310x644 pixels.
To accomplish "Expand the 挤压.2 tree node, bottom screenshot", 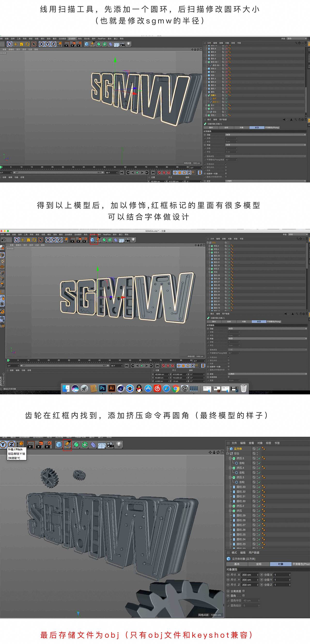I will pos(230,506).
